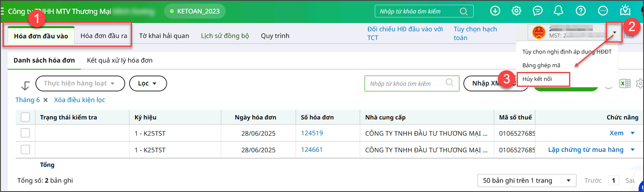Click 'Xóa điều kiện lọc' link
Screen dimensions: 644x192
point(80,100)
